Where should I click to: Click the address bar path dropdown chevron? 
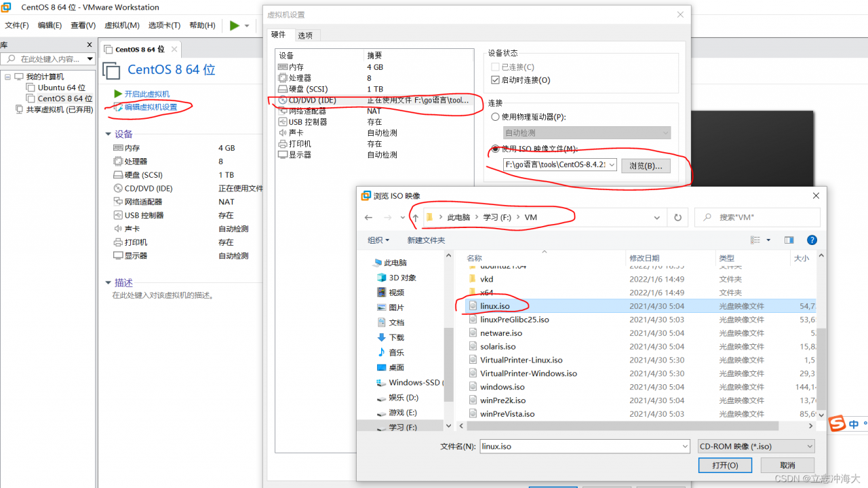(x=656, y=217)
